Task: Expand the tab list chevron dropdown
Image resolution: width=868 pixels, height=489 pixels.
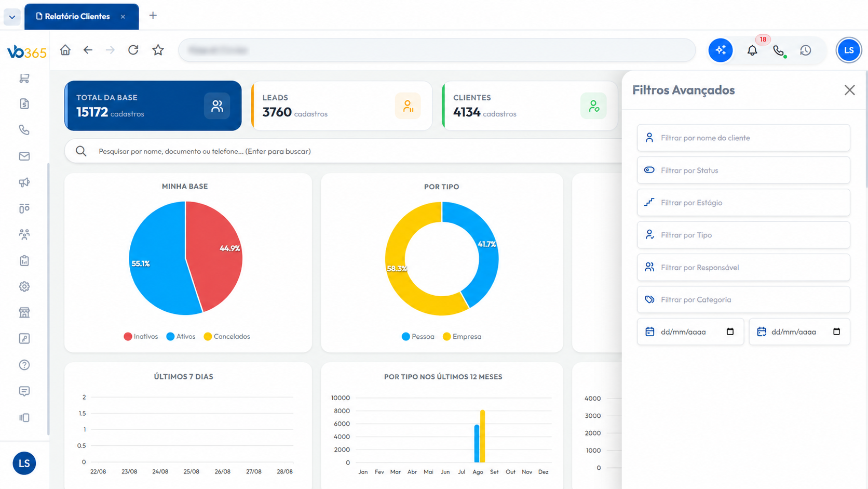Action: pyautogui.click(x=12, y=17)
